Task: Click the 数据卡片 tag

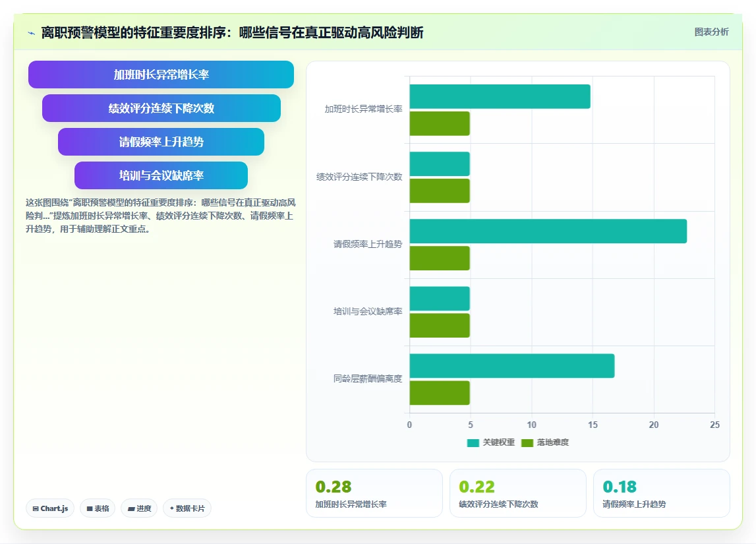Action: pos(187,508)
